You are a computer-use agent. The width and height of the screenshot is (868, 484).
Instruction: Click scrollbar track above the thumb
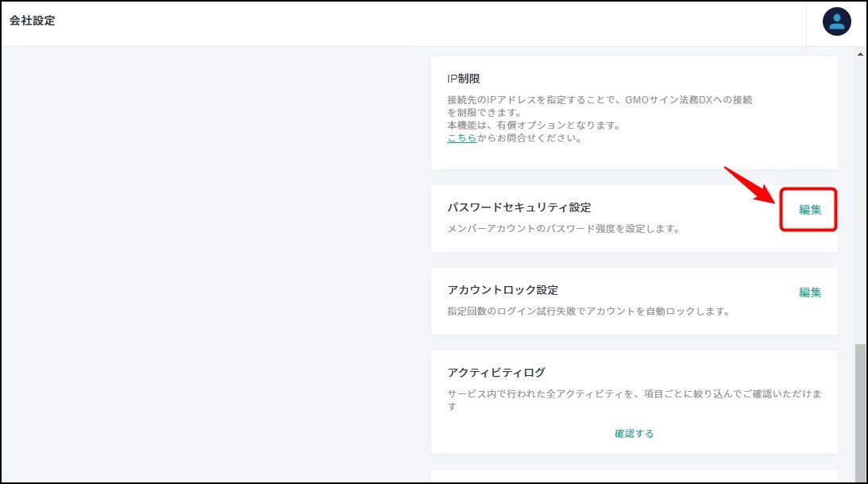coord(860,199)
